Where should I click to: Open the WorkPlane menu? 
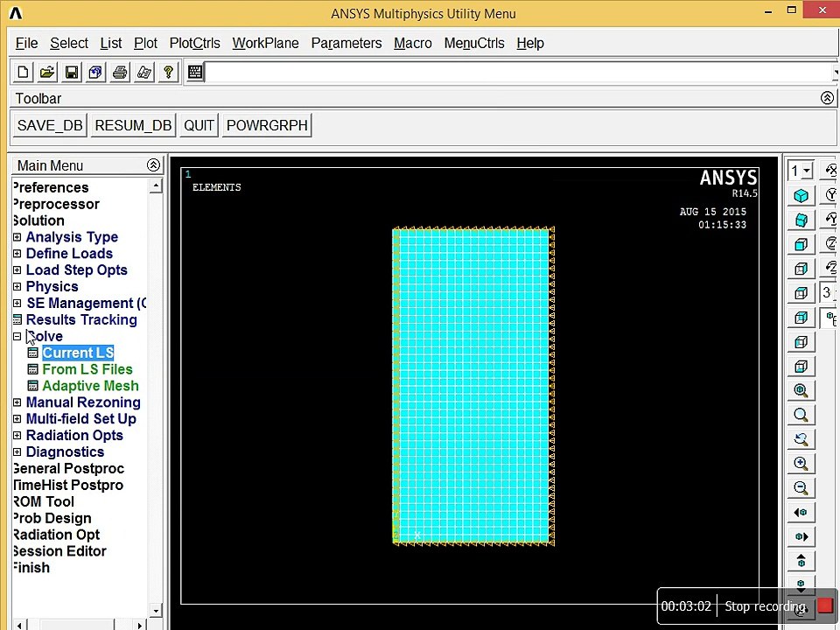266,43
